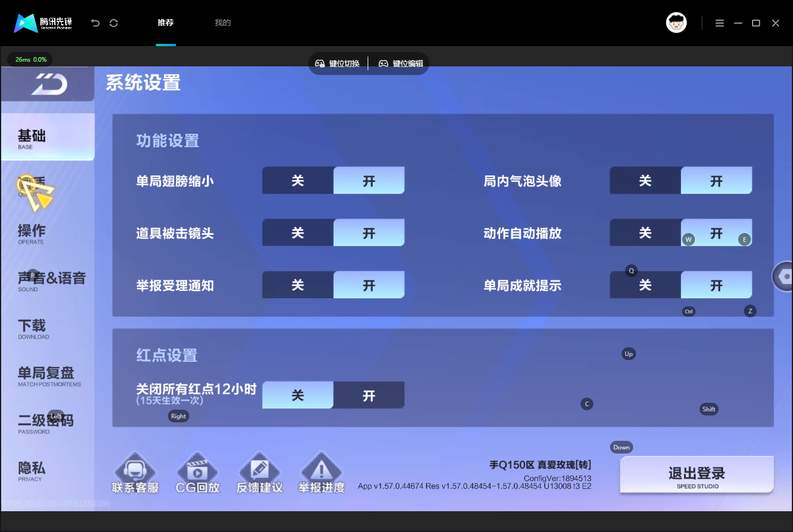The height and width of the screenshot is (532, 793).
Task: Open 键位编辑 key mapping editor
Action: click(401, 63)
